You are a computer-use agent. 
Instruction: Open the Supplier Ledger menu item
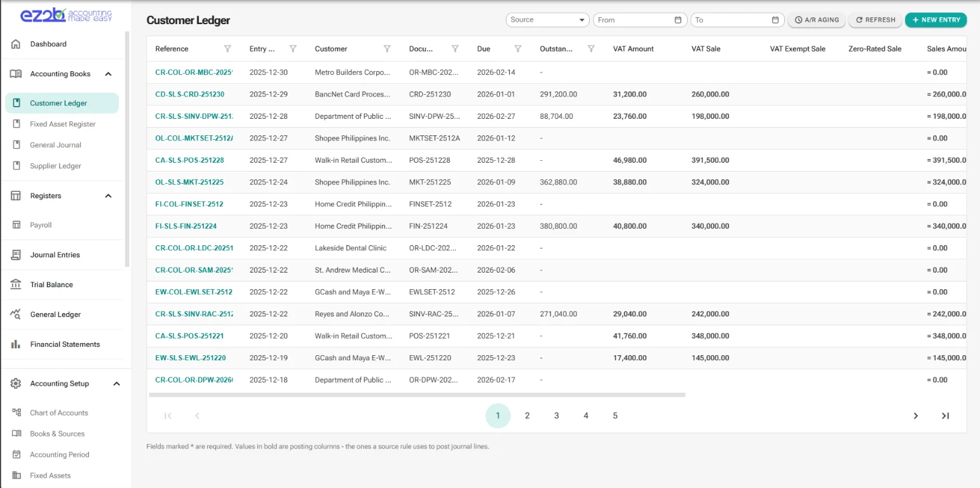coord(62,166)
